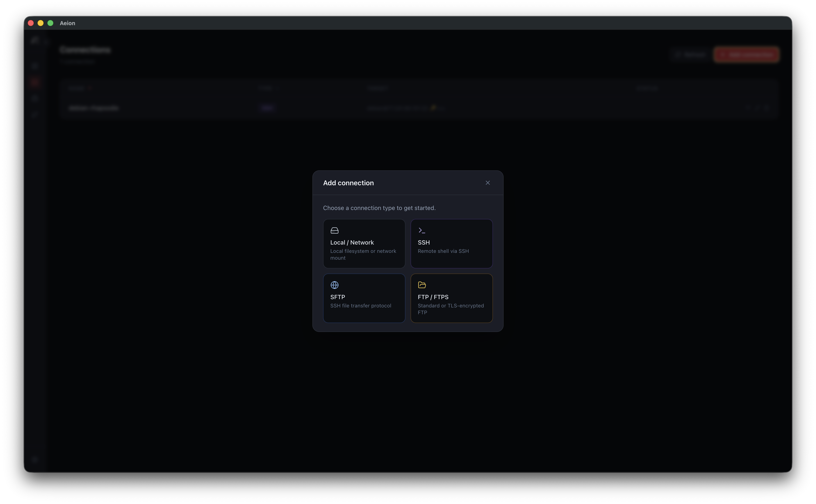Select the FTP / FTPS connection type
This screenshot has width=816, height=504.
click(x=451, y=298)
